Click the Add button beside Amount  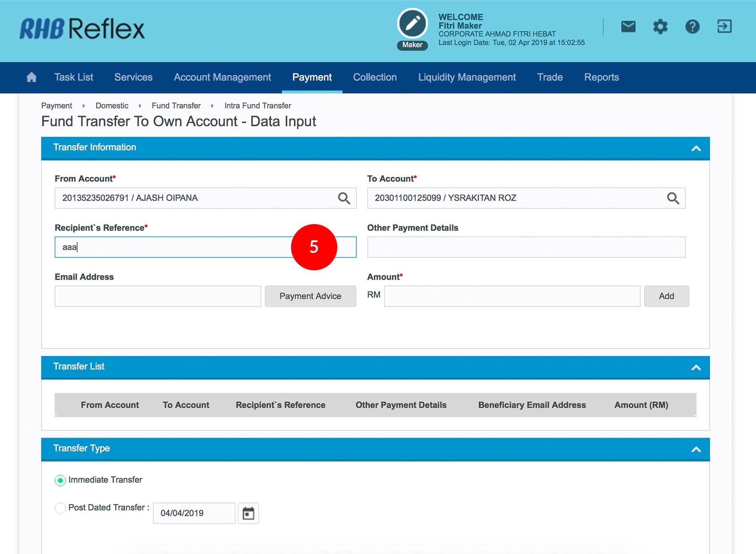click(666, 296)
